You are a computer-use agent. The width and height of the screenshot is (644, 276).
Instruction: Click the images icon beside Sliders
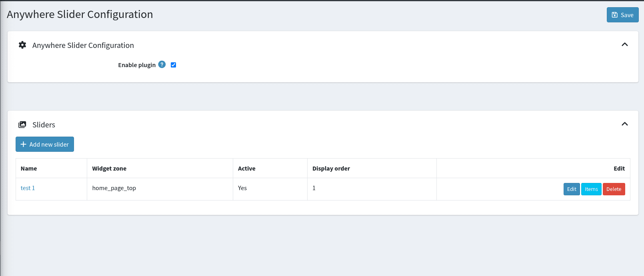(x=22, y=125)
